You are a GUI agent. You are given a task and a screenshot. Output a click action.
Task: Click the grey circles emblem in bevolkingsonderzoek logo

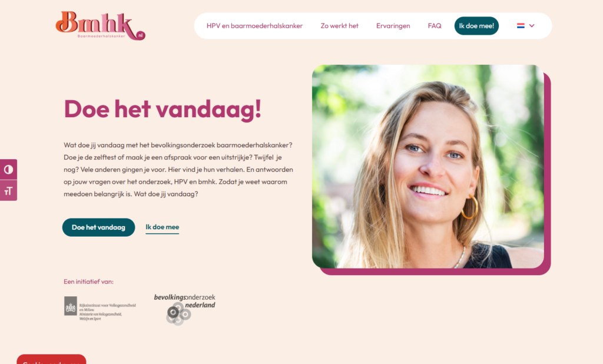click(178, 314)
